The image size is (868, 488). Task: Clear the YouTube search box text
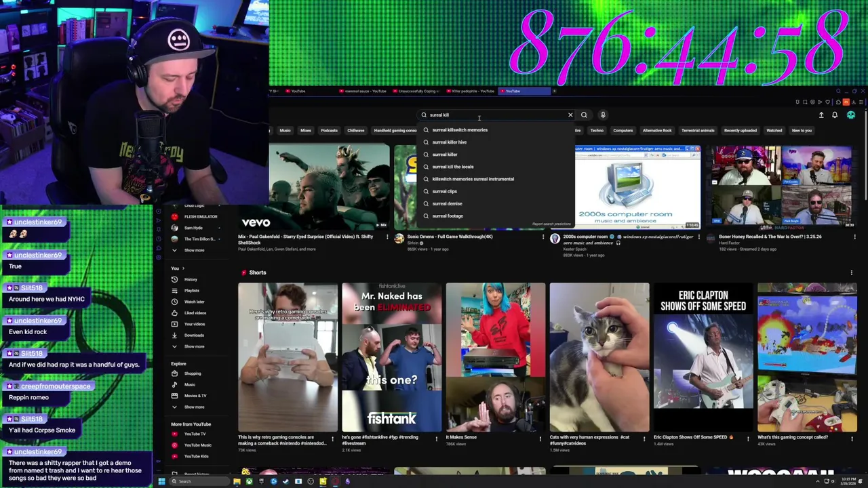[x=570, y=115]
